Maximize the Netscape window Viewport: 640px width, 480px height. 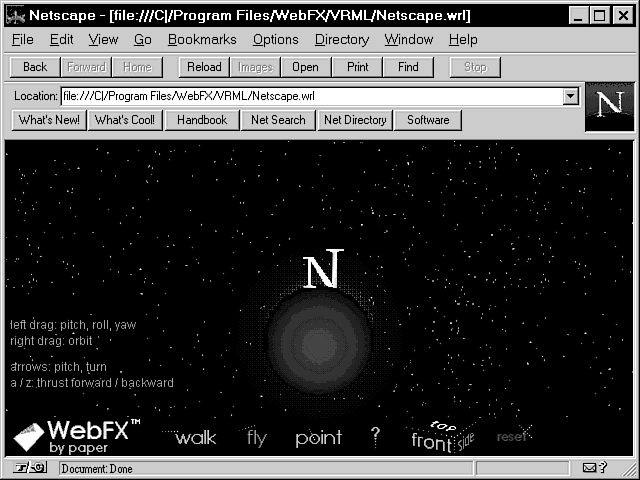599,16
